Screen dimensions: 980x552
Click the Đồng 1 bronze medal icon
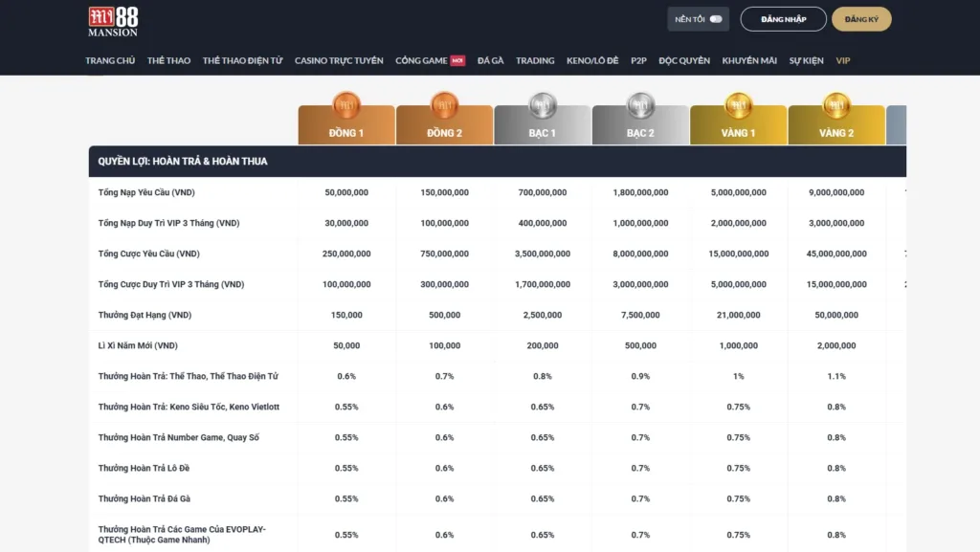click(345, 103)
